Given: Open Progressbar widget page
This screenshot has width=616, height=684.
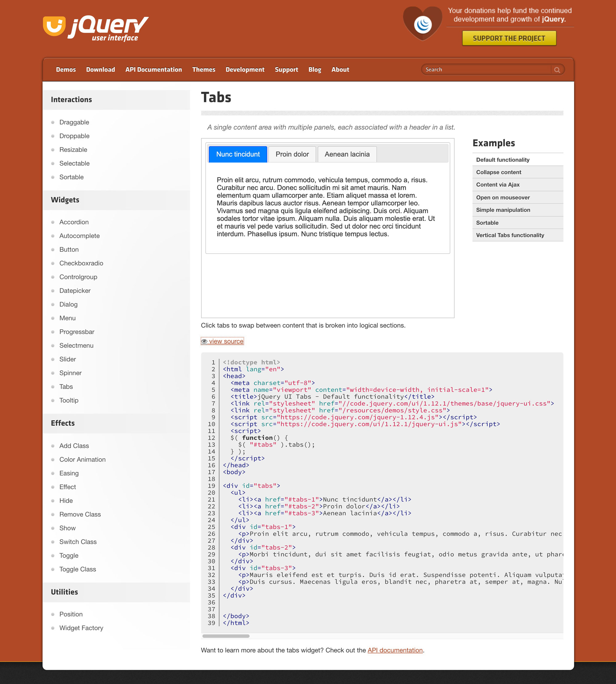Looking at the screenshot, I should (77, 332).
